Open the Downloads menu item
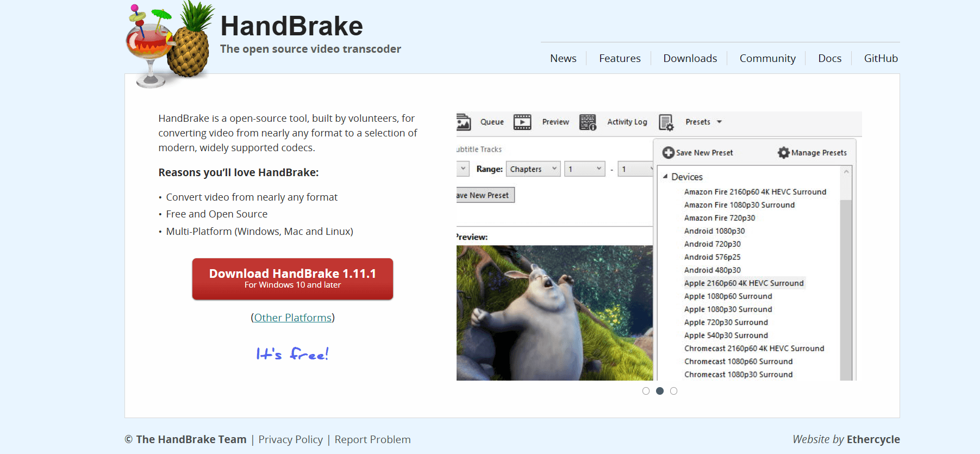Viewport: 980px width, 454px height. 690,58
